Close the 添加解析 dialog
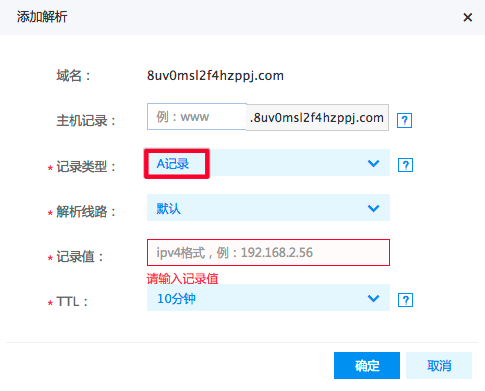Screen dimensions: 485x391 pos(468,17)
